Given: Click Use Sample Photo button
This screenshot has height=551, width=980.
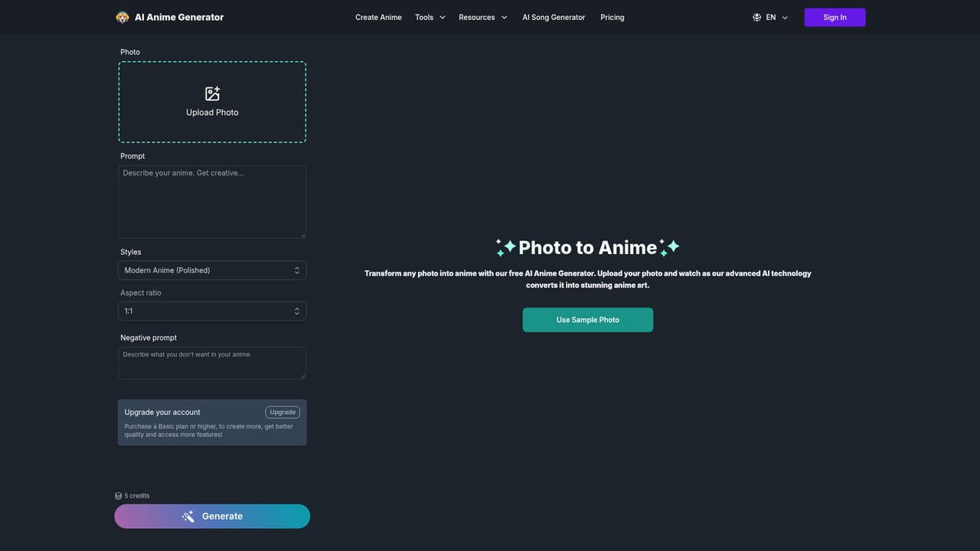Looking at the screenshot, I should pos(588,320).
